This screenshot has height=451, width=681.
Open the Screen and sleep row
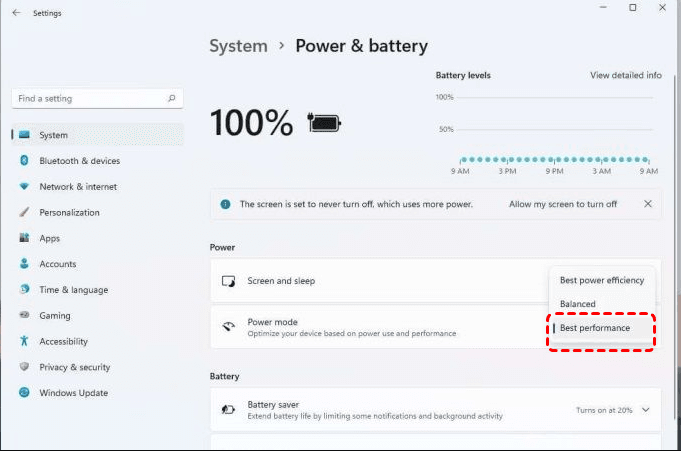380,281
